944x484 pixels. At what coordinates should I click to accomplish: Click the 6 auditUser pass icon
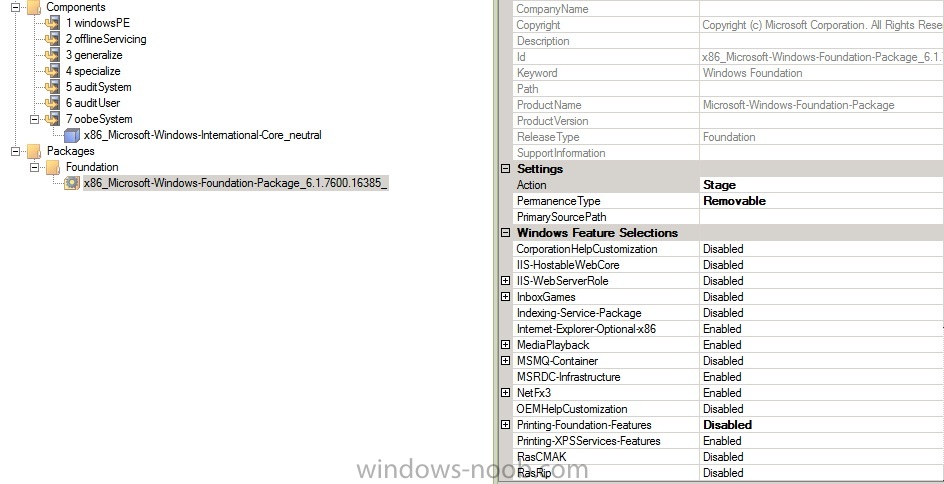click(x=53, y=103)
